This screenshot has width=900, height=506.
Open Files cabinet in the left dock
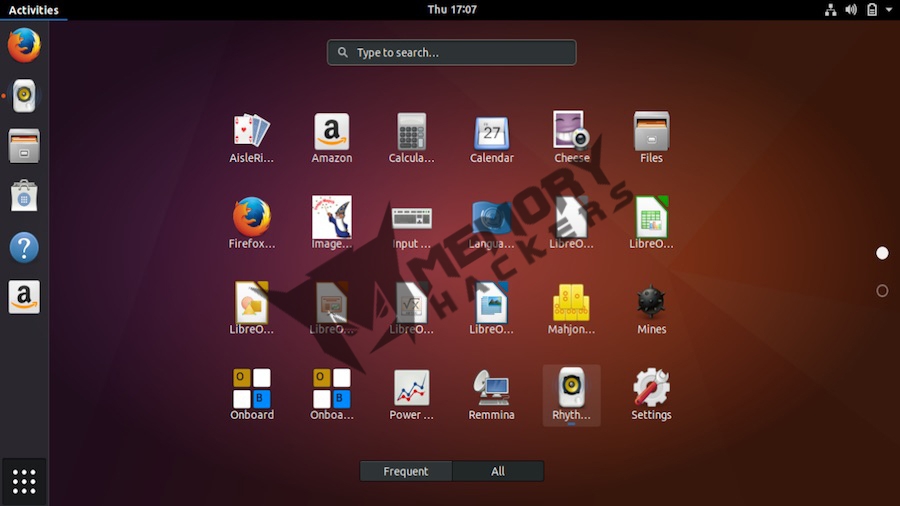24,146
